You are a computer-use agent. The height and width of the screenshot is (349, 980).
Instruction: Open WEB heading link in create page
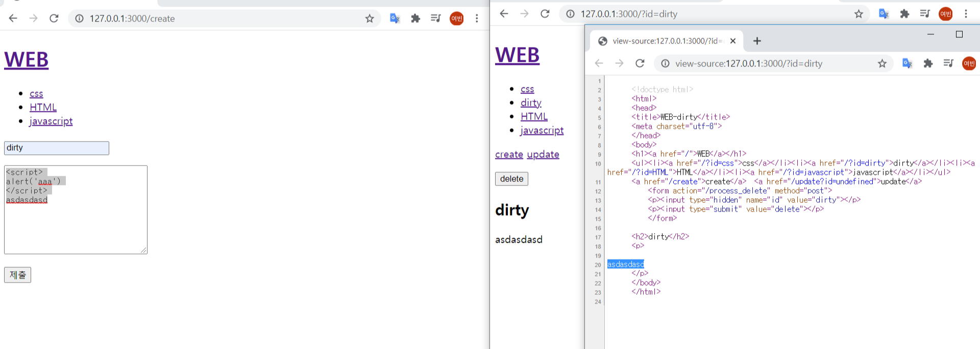click(x=27, y=60)
